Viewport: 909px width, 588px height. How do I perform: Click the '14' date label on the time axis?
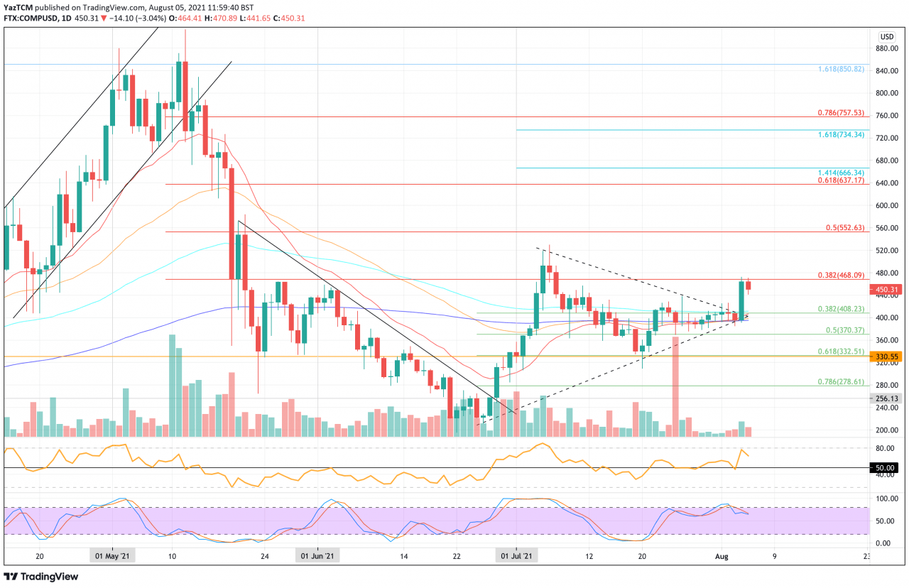tap(403, 557)
